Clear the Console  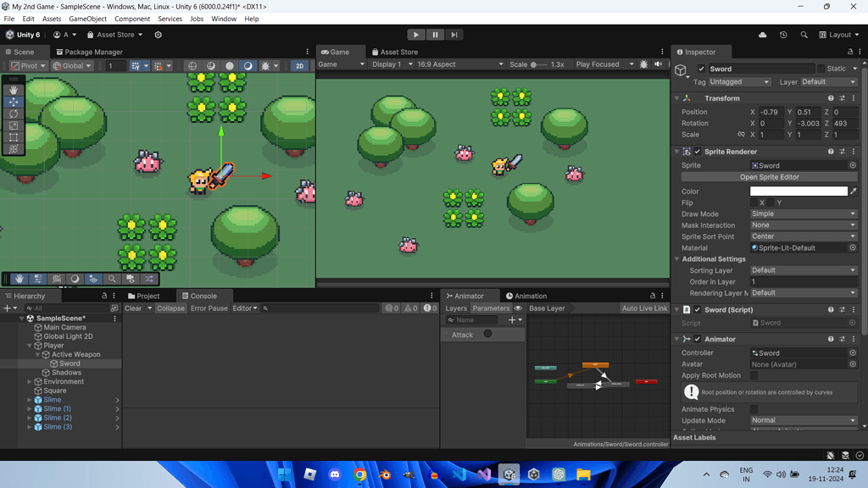point(133,308)
